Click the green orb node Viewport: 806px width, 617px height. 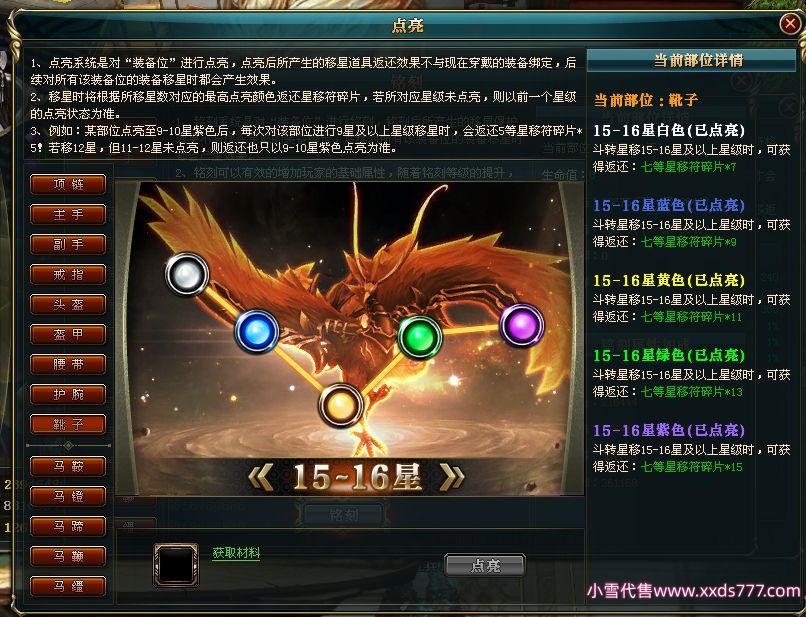click(420, 337)
